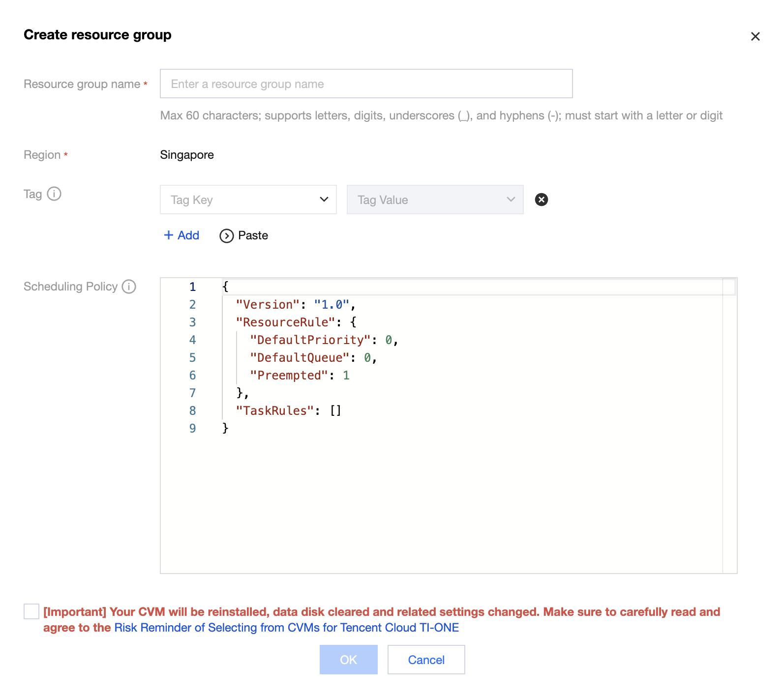
Task: Click the Paste arrow icon
Action: 226,236
